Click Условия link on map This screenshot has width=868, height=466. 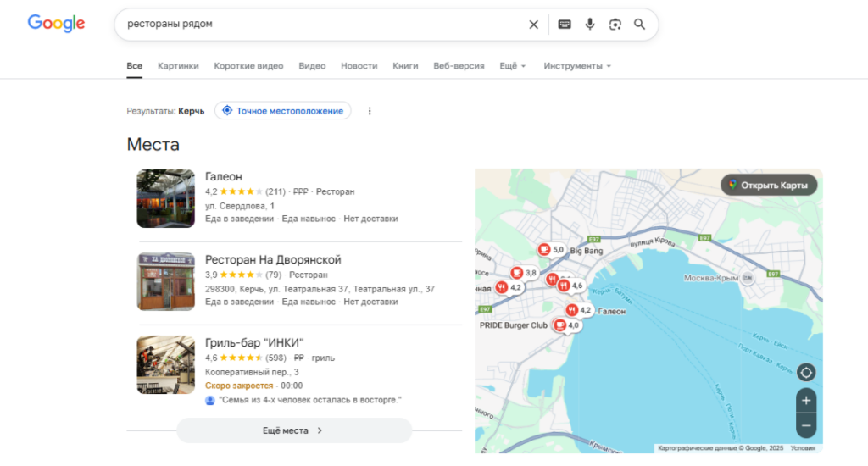pos(803,448)
